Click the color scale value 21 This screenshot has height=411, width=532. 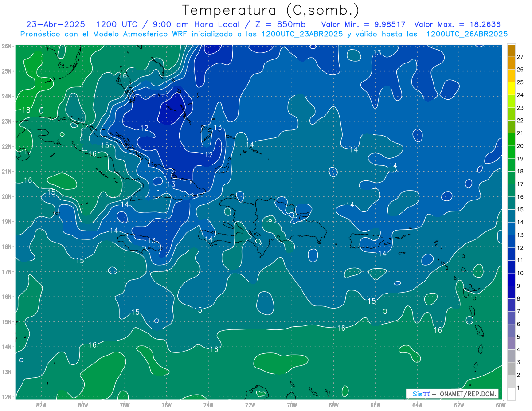(520, 133)
